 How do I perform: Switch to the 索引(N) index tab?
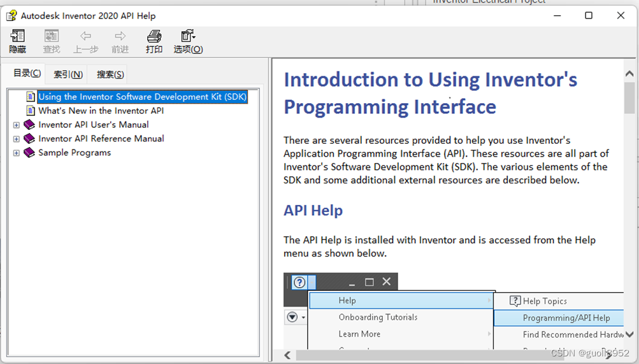(x=68, y=74)
